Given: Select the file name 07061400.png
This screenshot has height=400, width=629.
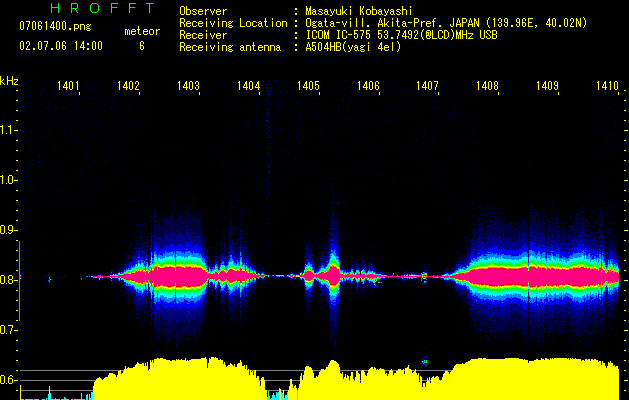Looking at the screenshot, I should tap(55, 26).
